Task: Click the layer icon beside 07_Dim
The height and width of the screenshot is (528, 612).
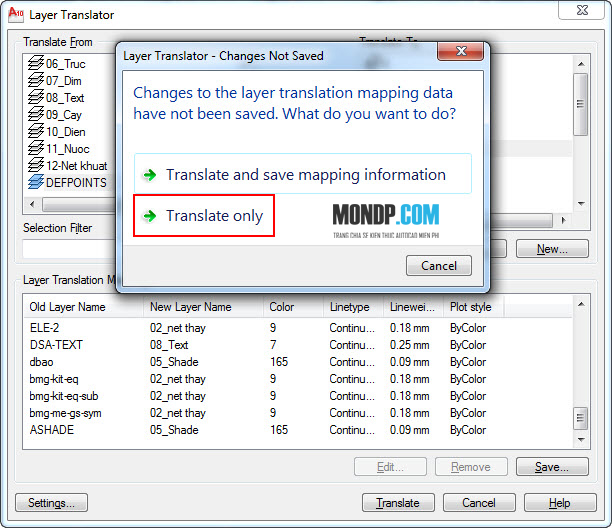Action: [x=36, y=80]
